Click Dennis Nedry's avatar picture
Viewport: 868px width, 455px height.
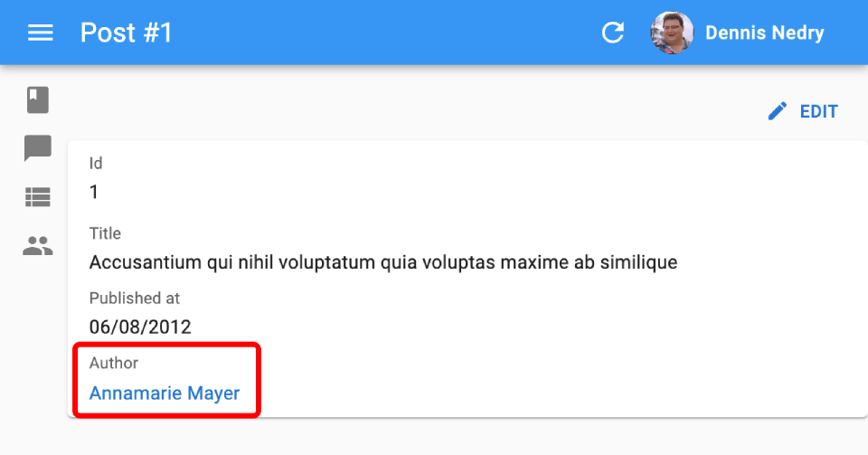click(x=672, y=33)
